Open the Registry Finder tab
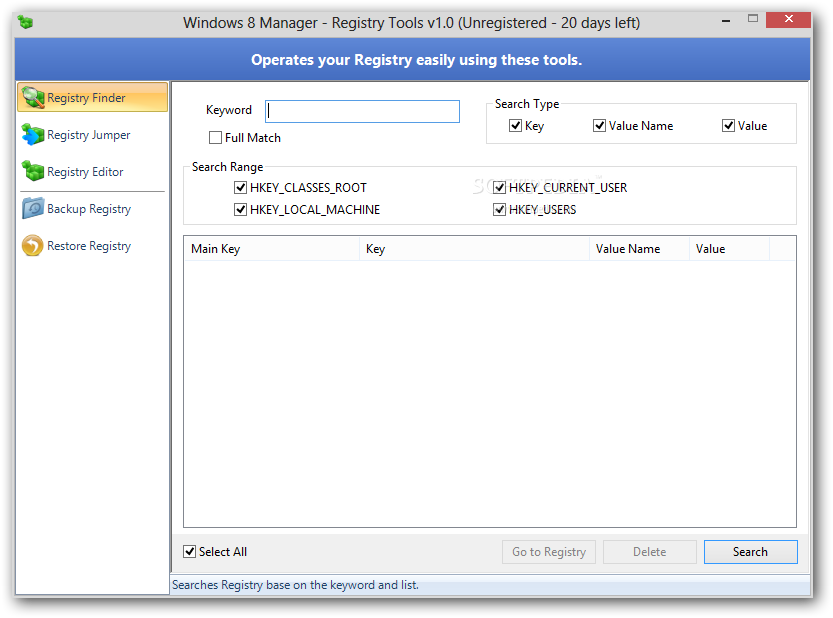This screenshot has width=833, height=618. click(x=92, y=97)
